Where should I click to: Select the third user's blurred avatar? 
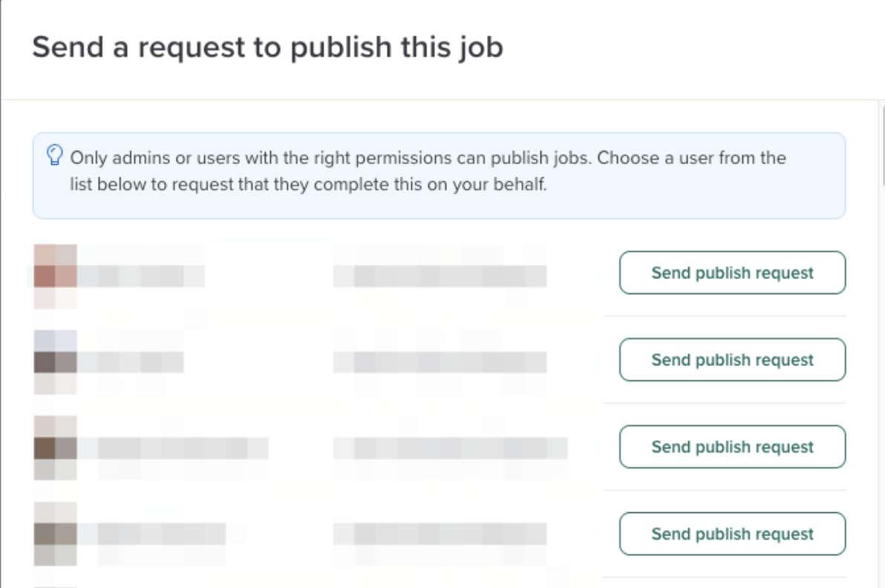tap(56, 448)
